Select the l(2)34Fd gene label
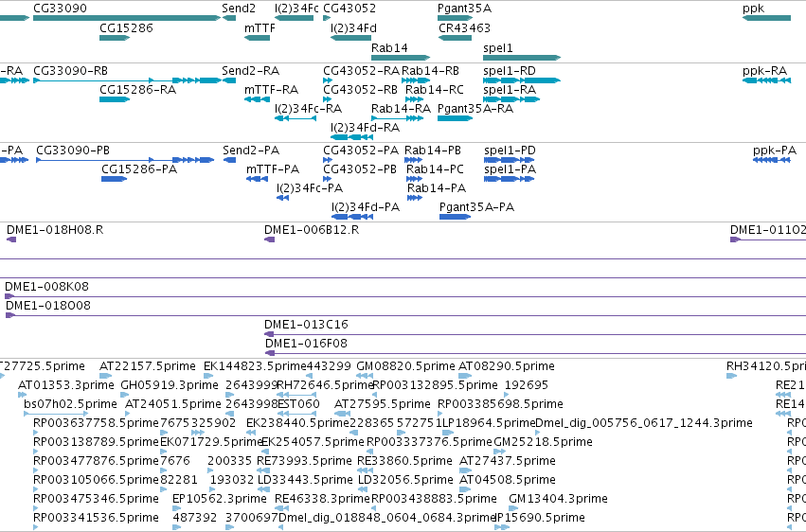This screenshot has height=532, width=806. (x=353, y=27)
